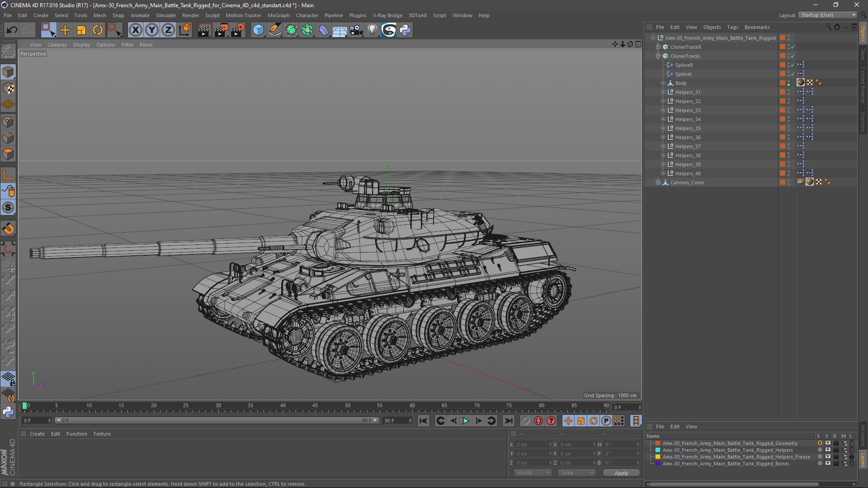Enable the Axis tool on left sidebar
Viewport: 868px width, 488px height.
click(8, 175)
